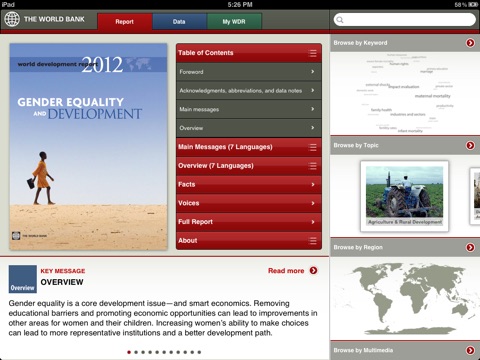Switch to the Data tab

(179, 22)
